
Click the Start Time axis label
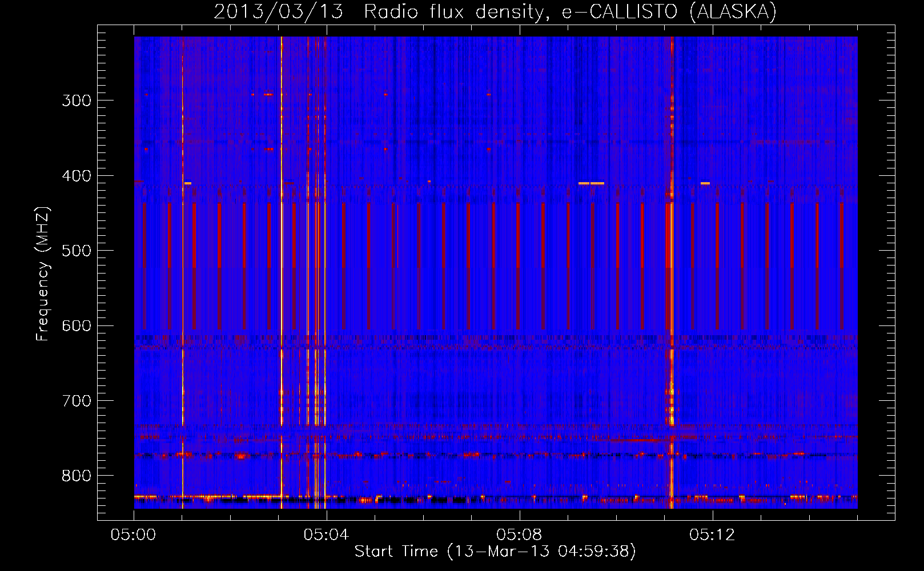(495, 552)
